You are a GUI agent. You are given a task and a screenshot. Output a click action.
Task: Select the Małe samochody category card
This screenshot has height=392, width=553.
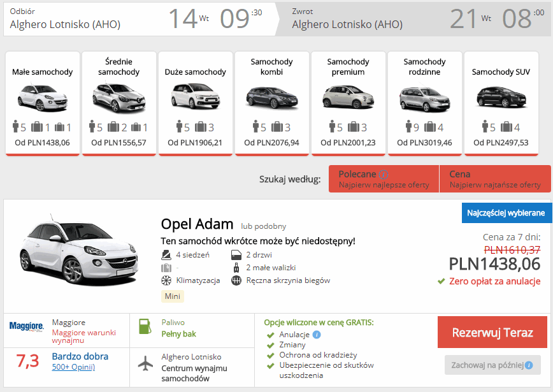point(42,103)
